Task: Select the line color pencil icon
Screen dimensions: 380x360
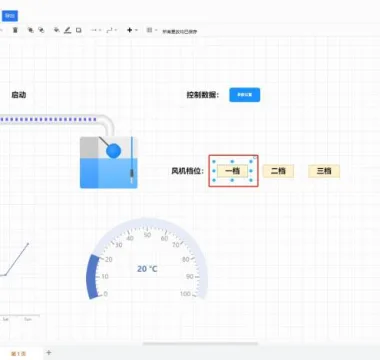Action: tap(68, 30)
